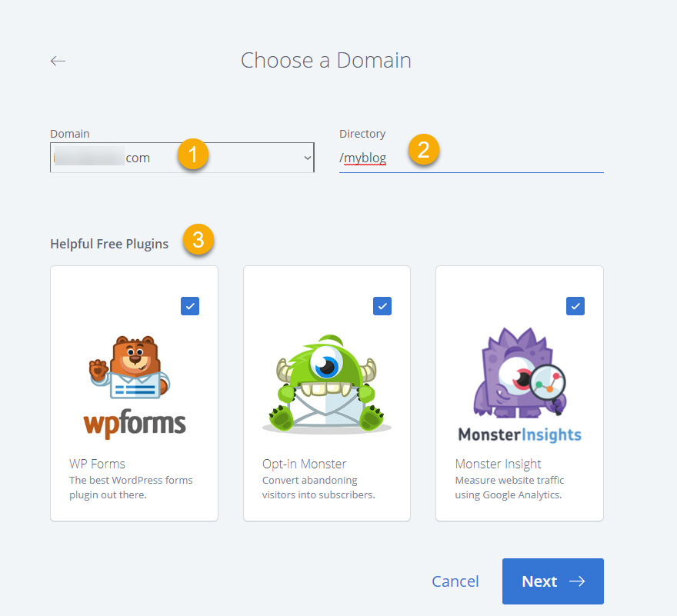Click the Next button

pyautogui.click(x=552, y=581)
